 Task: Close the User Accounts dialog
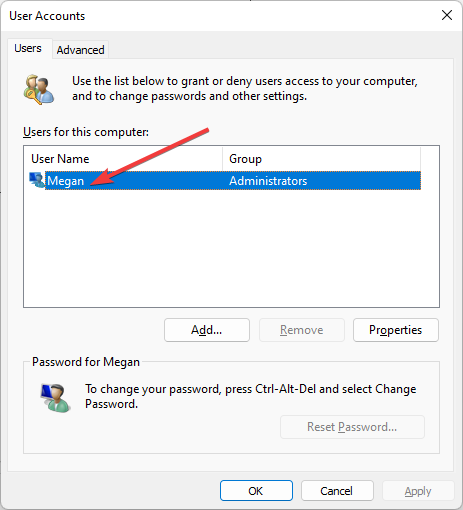point(447,15)
